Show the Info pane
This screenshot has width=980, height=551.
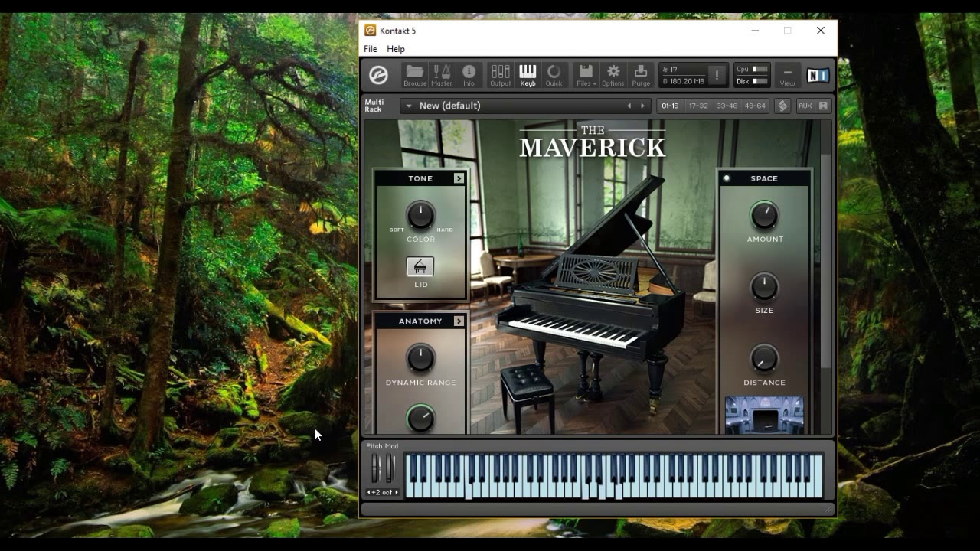469,75
